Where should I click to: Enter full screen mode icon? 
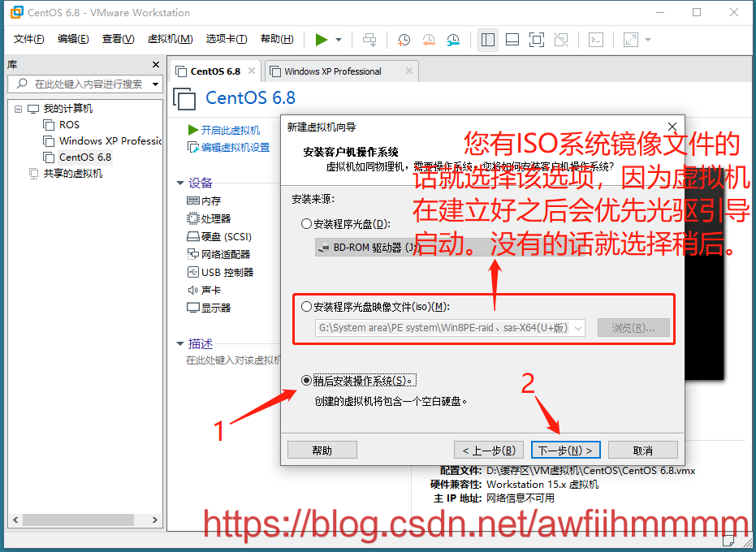[x=537, y=40]
